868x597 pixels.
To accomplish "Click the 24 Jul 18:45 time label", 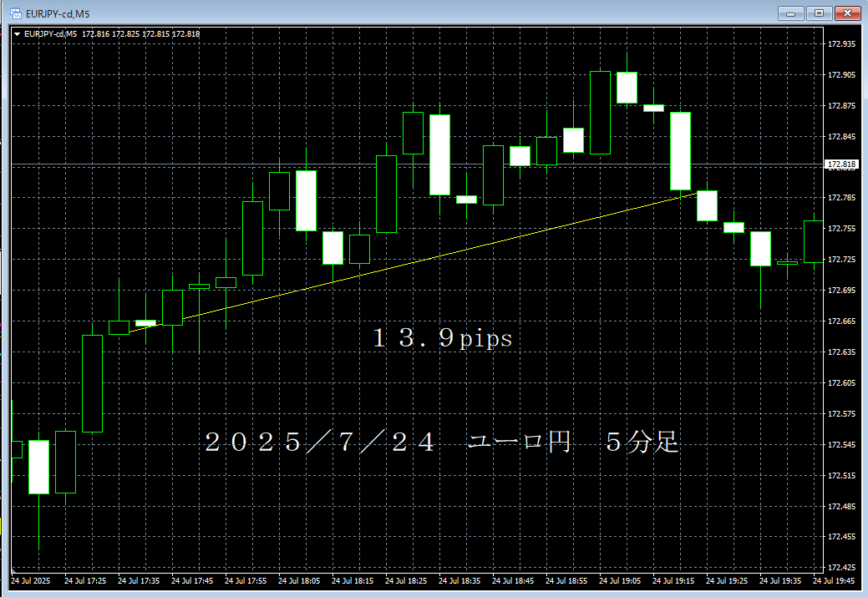I will pyautogui.click(x=513, y=581).
